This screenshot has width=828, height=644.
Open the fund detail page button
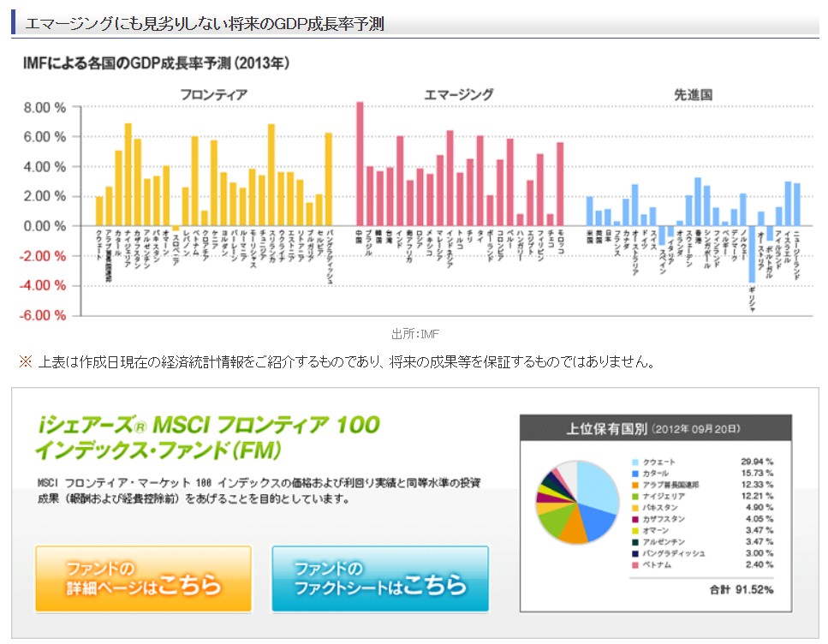(x=143, y=579)
